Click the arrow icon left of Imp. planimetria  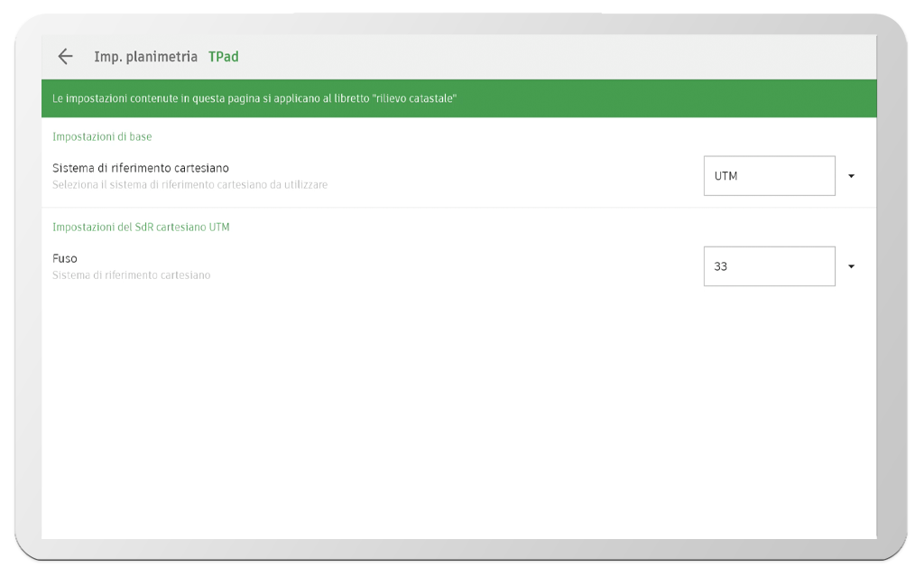(64, 56)
